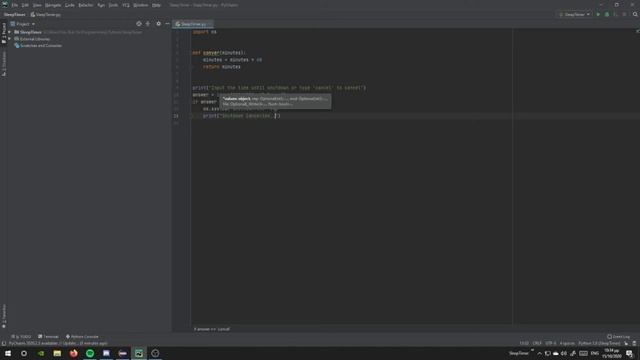
Task: Expand the External Libraries node arrow
Action: point(10,39)
